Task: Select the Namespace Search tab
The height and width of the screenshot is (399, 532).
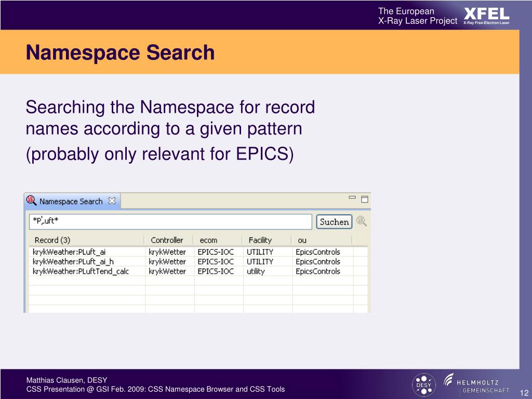Action: click(x=71, y=201)
